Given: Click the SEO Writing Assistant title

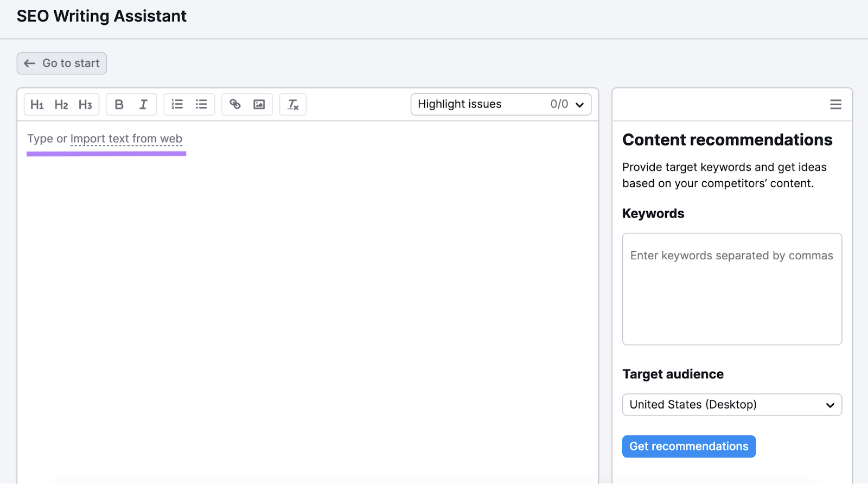Looking at the screenshot, I should [x=101, y=16].
